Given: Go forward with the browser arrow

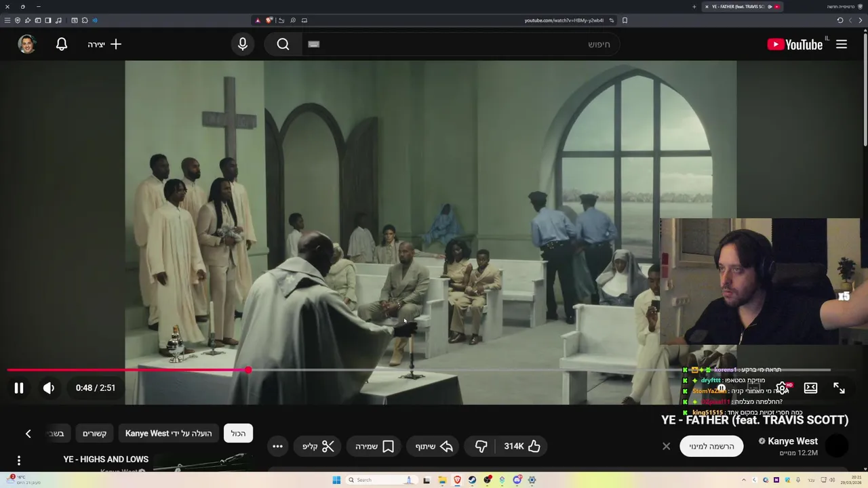Looking at the screenshot, I should (860, 20).
